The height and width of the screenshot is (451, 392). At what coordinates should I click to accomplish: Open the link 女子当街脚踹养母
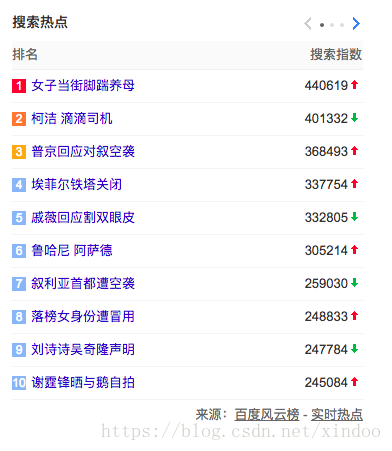click(x=83, y=86)
